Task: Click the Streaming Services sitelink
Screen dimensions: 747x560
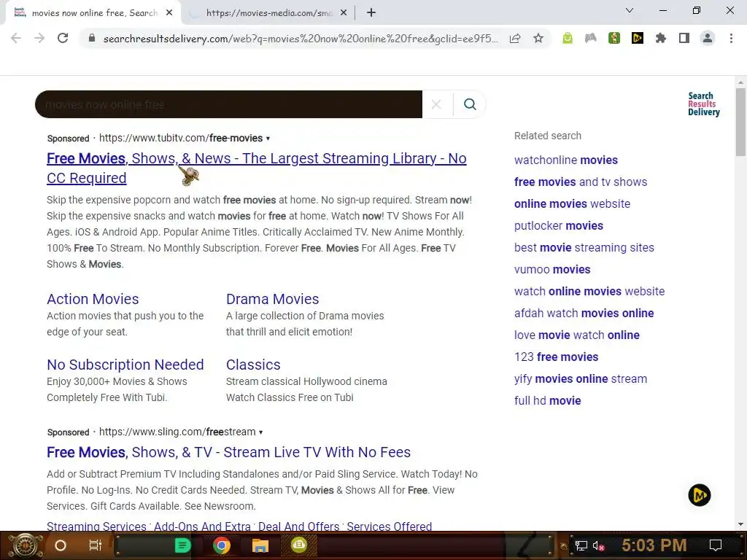Action: (x=97, y=526)
